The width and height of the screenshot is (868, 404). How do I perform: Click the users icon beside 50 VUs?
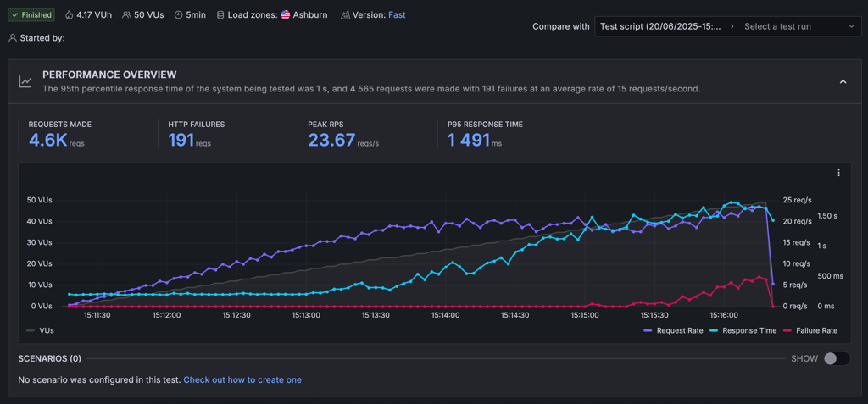126,15
